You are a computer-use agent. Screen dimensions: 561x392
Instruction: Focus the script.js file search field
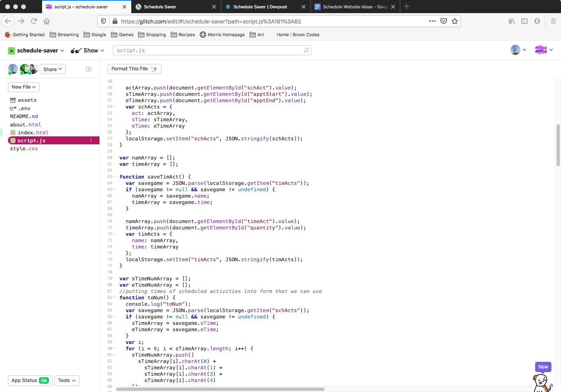212,50
